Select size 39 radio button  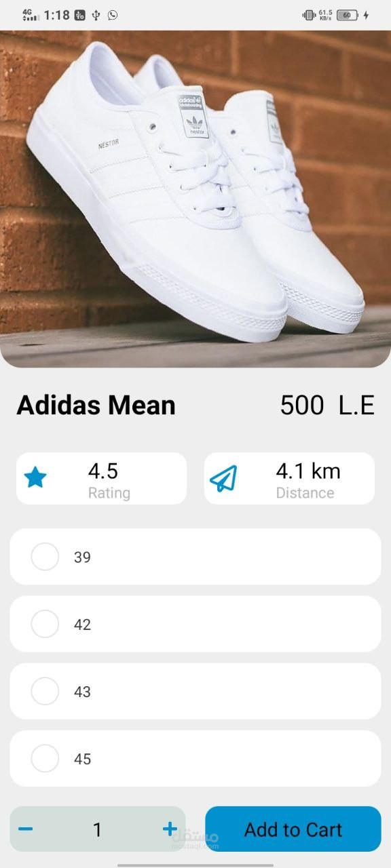pos(45,557)
